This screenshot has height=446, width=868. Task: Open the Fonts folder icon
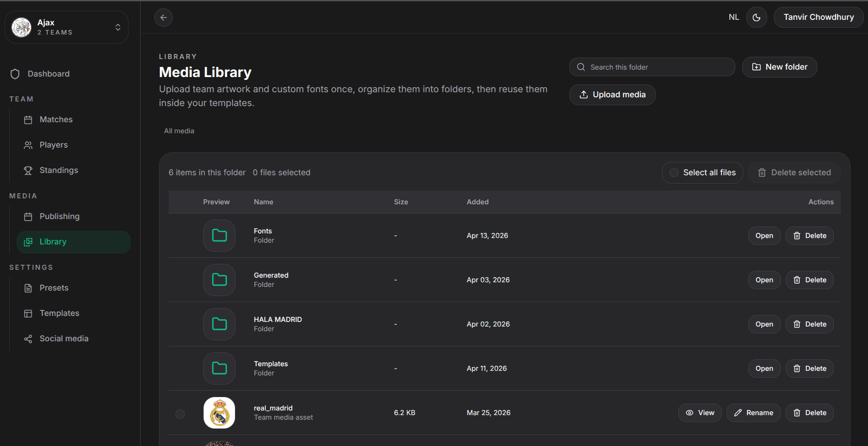[219, 236]
